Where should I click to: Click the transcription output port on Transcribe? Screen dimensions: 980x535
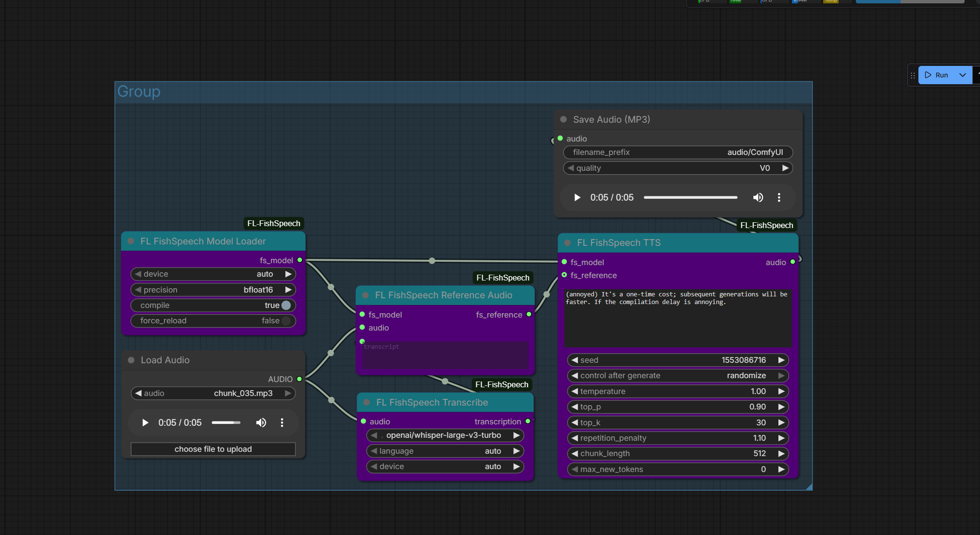pos(528,421)
